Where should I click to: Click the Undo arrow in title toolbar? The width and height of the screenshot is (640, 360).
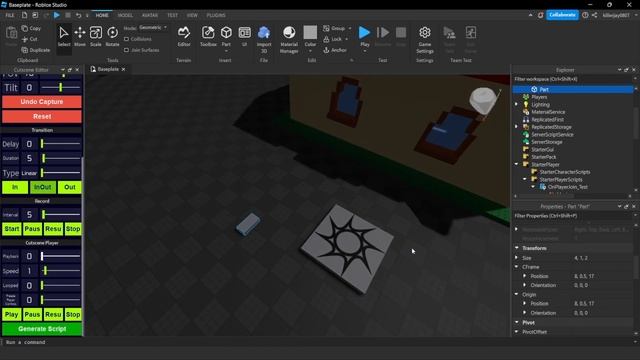click(78, 15)
